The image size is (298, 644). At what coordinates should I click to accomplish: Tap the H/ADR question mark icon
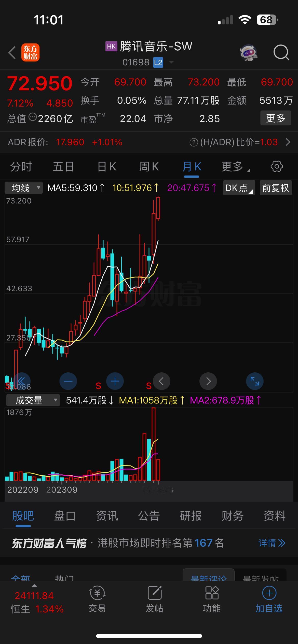(194, 142)
